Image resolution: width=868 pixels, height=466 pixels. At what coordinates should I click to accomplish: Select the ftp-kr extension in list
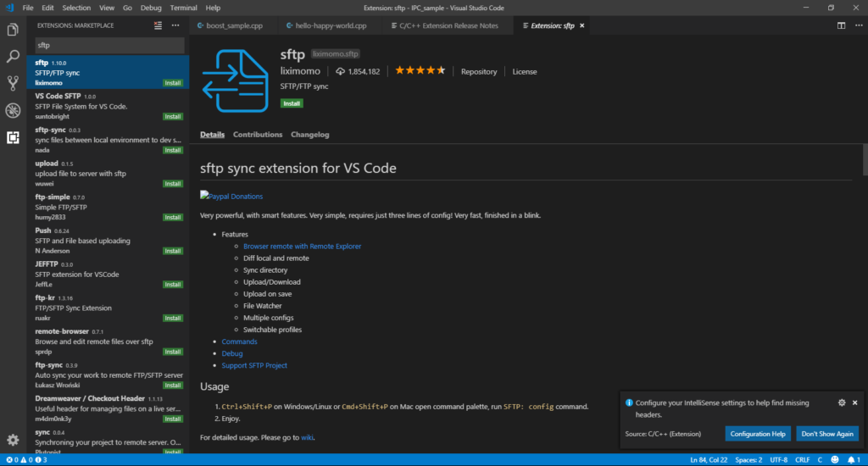pyautogui.click(x=108, y=308)
